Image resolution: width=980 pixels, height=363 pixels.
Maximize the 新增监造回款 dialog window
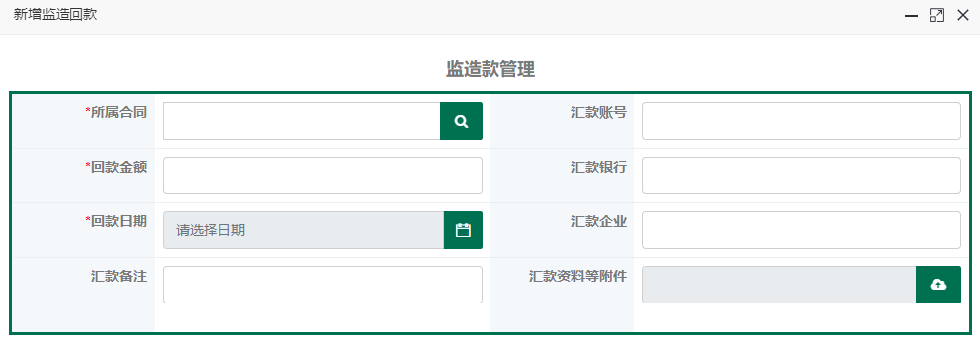pos(937,16)
